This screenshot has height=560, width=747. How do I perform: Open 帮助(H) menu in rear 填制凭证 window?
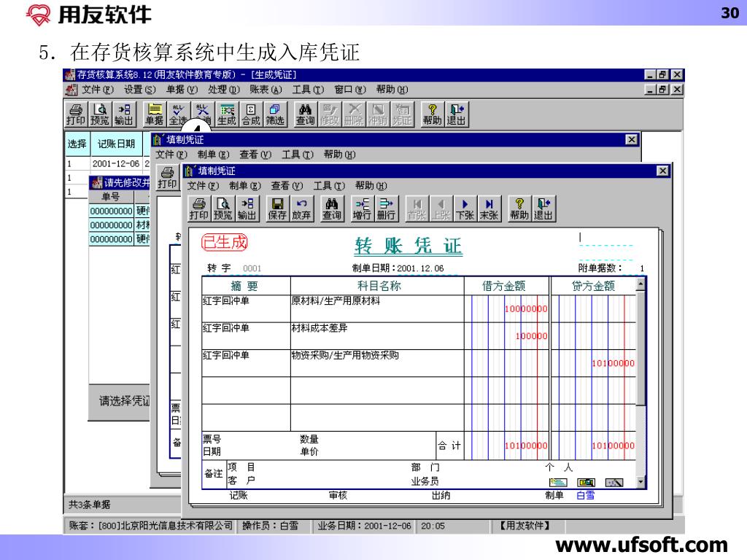pos(340,155)
